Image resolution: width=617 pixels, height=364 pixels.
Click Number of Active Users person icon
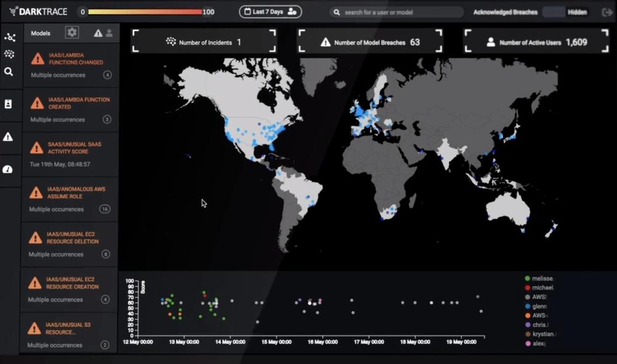[491, 42]
